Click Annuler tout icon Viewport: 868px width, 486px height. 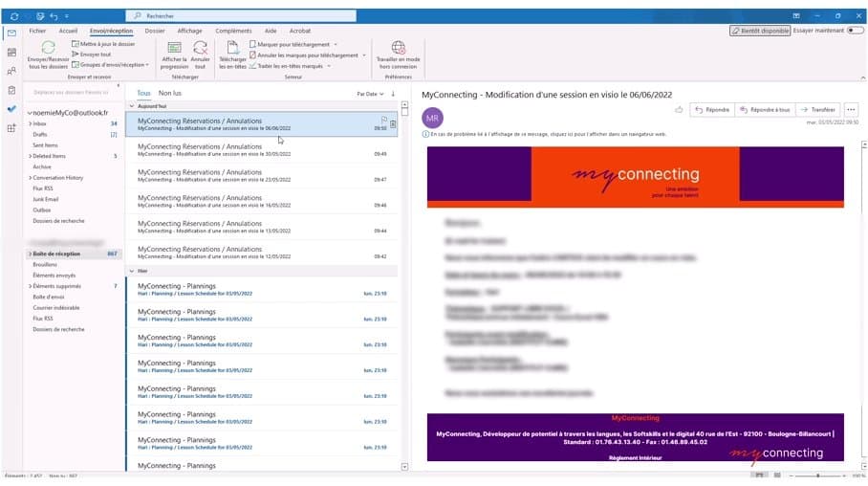[201, 48]
